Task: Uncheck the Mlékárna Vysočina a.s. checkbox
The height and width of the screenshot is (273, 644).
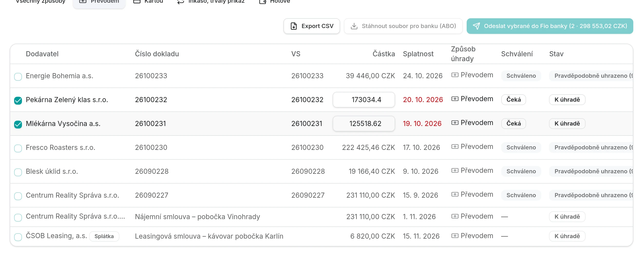Action: point(18,124)
